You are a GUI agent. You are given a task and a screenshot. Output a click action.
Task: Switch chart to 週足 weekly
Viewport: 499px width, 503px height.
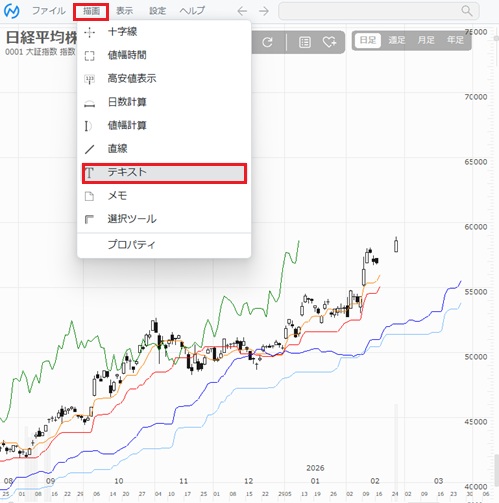(x=396, y=40)
